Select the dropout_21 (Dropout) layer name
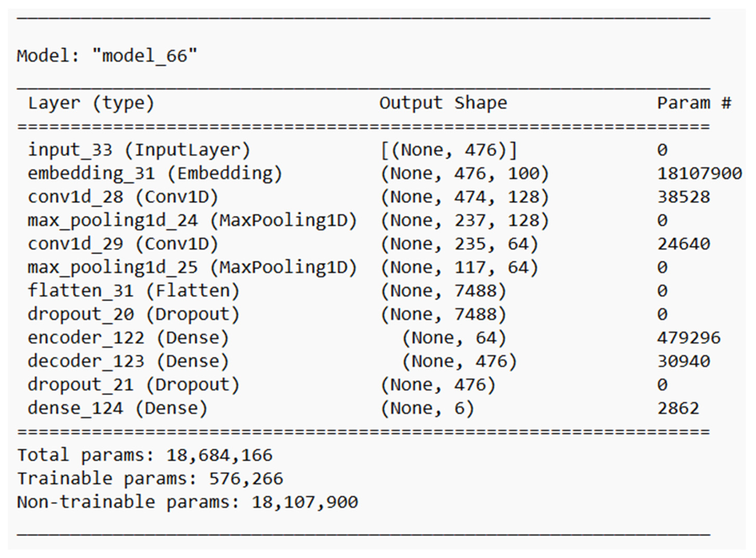Viewport: 756px width, 558px height. click(133, 385)
